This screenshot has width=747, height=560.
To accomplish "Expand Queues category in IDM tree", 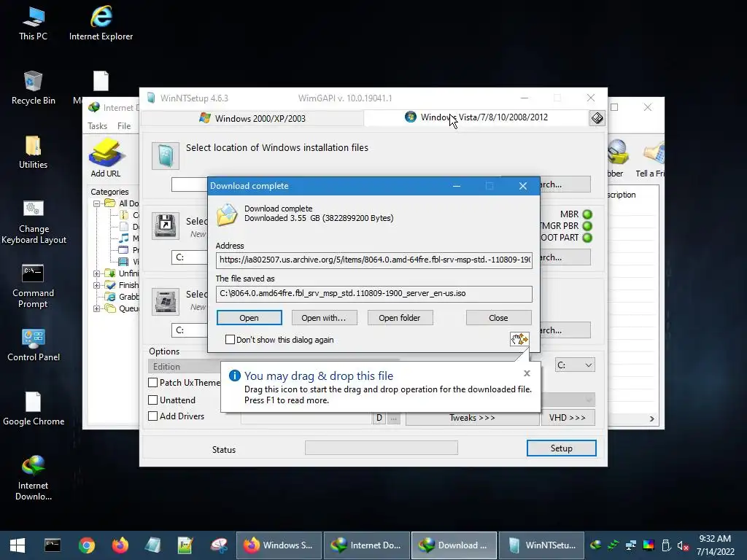I will point(97,308).
